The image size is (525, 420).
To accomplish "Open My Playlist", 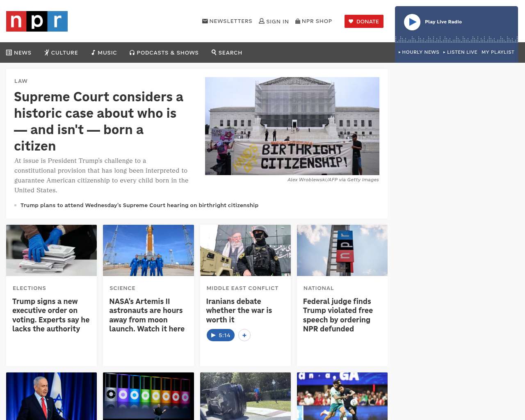I will tap(498, 52).
